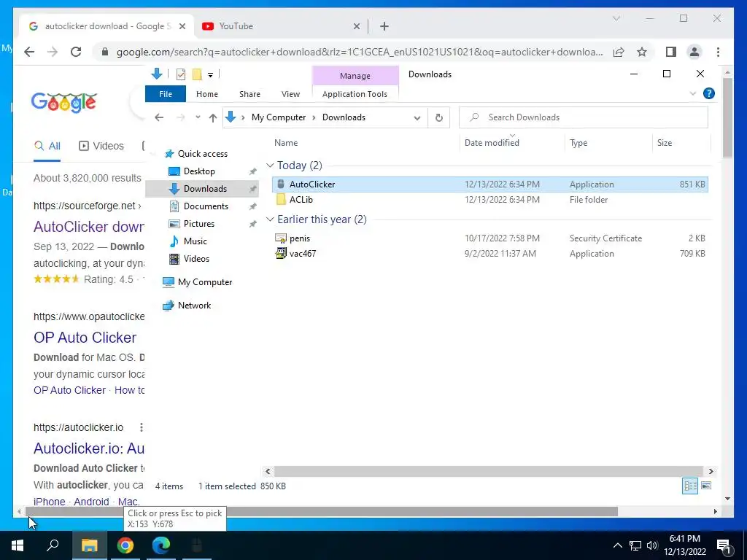Open the address bar history dropdown
The height and width of the screenshot is (560, 747).
click(x=417, y=117)
